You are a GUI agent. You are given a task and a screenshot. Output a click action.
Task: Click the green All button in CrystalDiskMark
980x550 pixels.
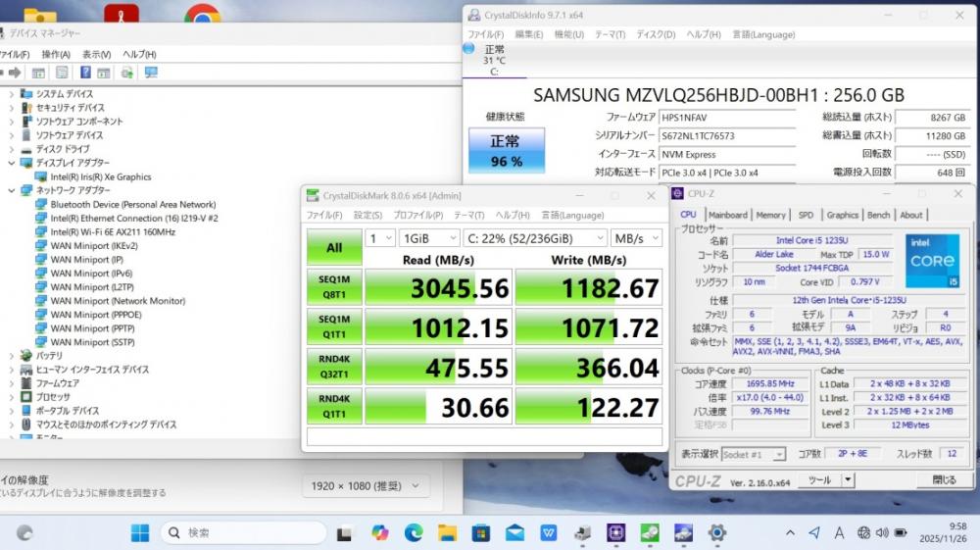click(334, 247)
